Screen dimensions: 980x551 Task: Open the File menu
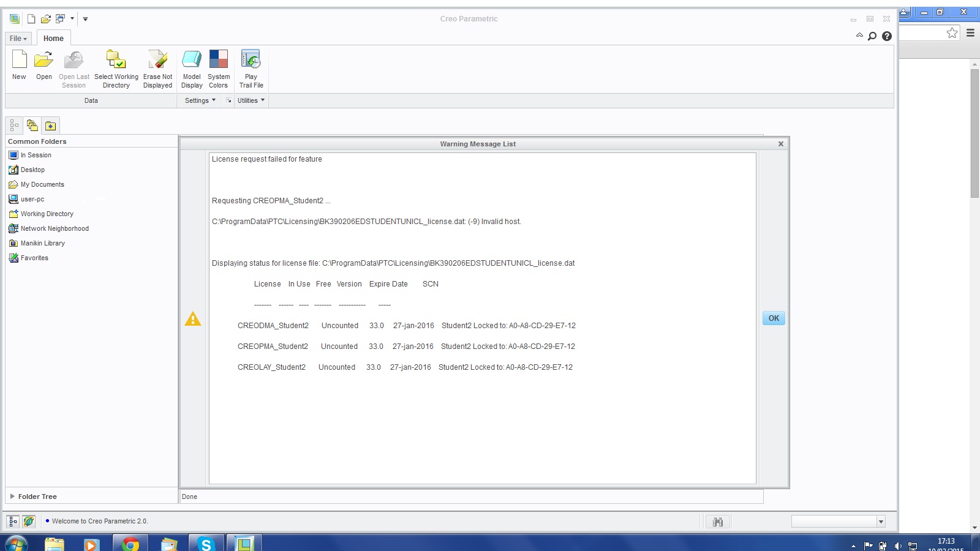click(18, 39)
